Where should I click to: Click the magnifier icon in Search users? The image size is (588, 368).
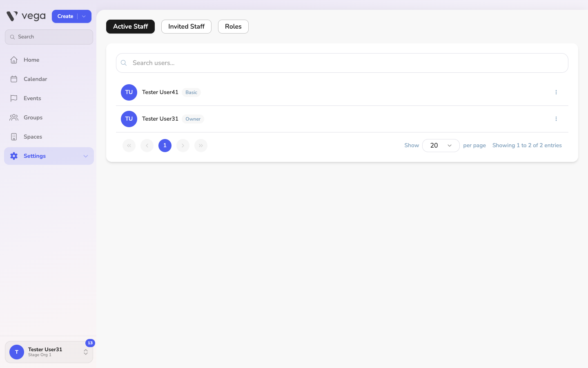(x=124, y=63)
